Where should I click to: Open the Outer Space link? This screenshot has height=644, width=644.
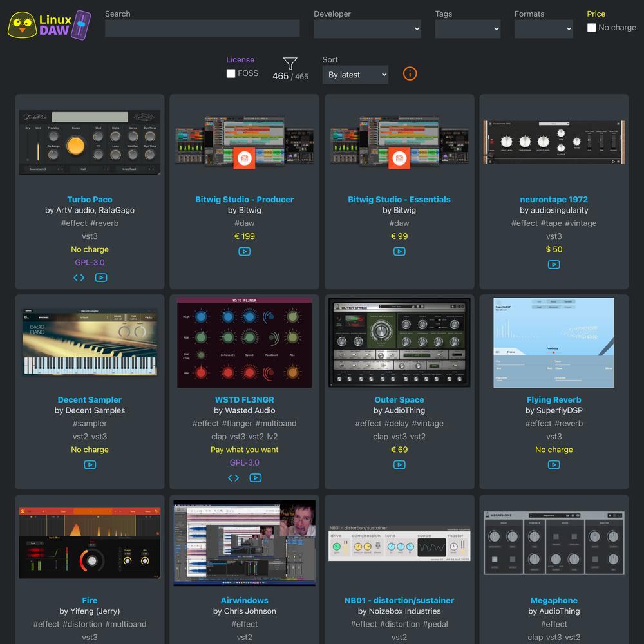pos(399,400)
